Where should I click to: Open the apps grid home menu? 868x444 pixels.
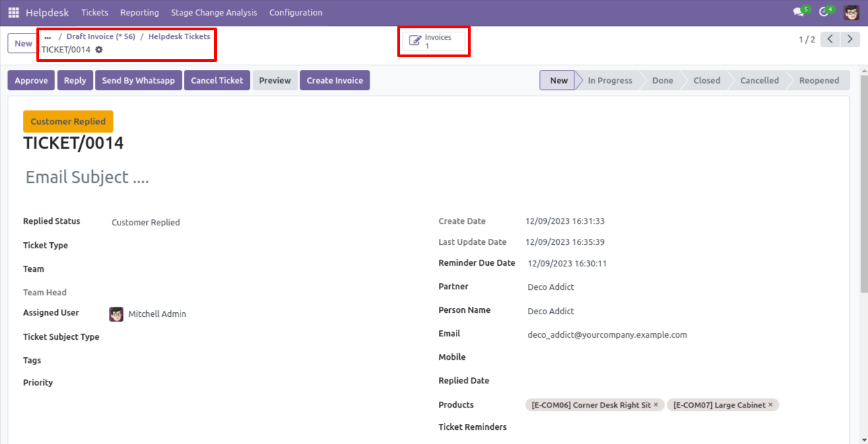13,13
